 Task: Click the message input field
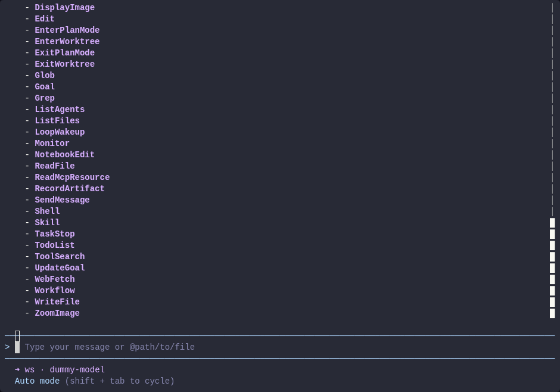[279, 347]
